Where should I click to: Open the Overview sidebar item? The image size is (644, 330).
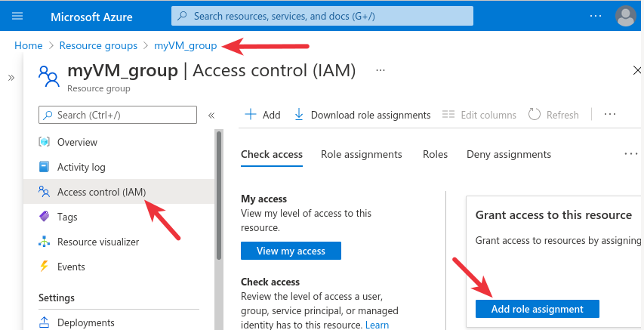77,142
